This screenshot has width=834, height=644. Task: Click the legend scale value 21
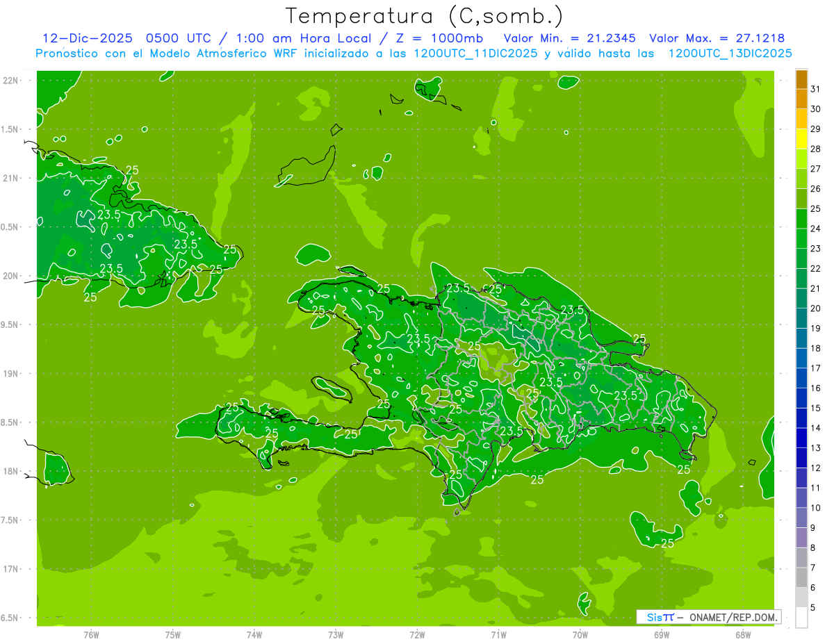(816, 288)
